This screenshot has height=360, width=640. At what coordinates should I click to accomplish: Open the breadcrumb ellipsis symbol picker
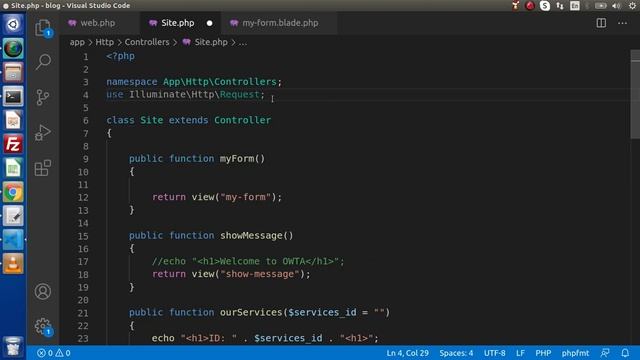click(x=243, y=42)
